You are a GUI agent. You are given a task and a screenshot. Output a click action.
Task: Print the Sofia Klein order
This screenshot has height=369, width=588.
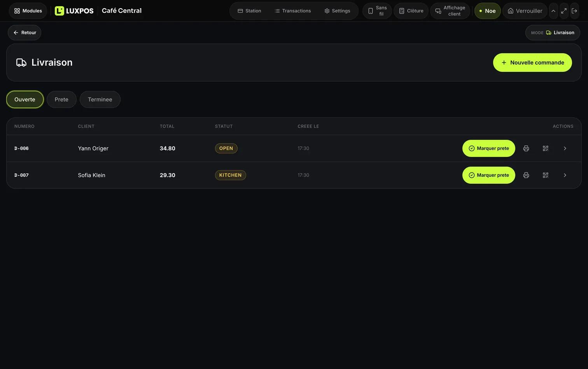[526, 175]
